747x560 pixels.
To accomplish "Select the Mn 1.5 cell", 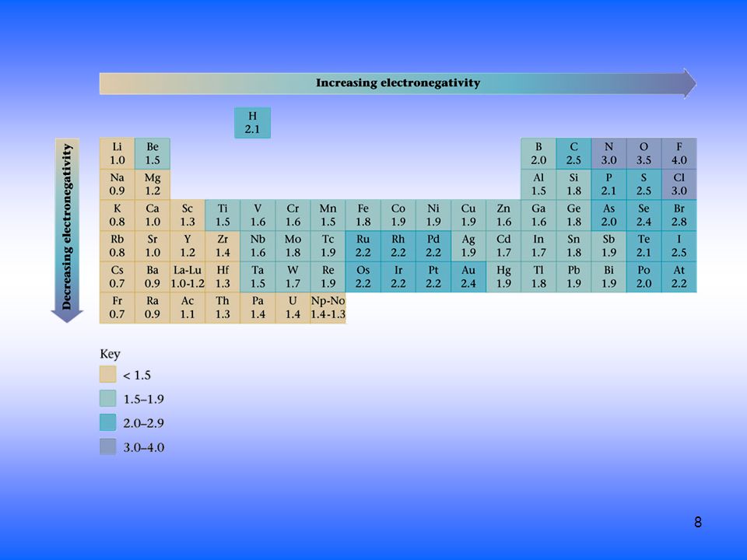I will (328, 215).
